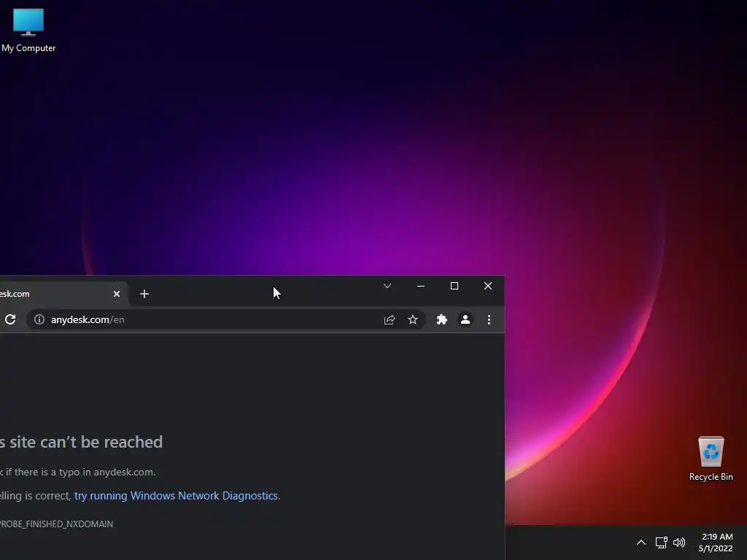Show hidden icons in system tray
Screen dimensions: 747x560
tap(640, 542)
